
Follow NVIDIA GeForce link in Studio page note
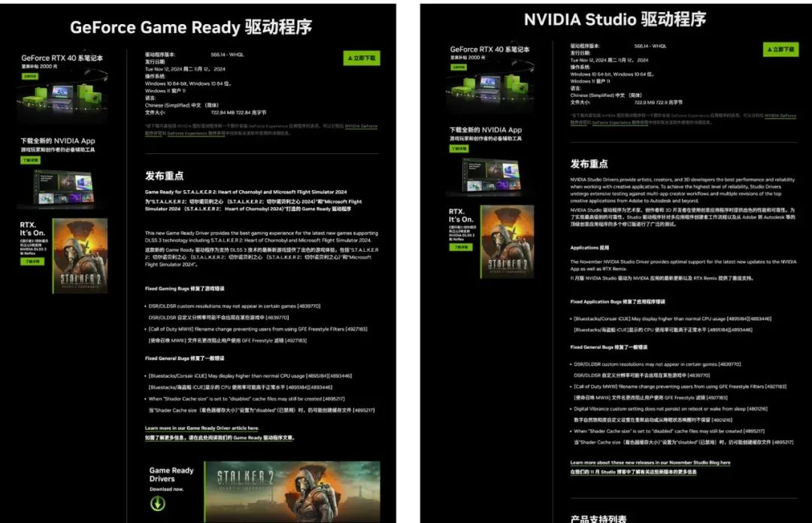tap(780, 116)
